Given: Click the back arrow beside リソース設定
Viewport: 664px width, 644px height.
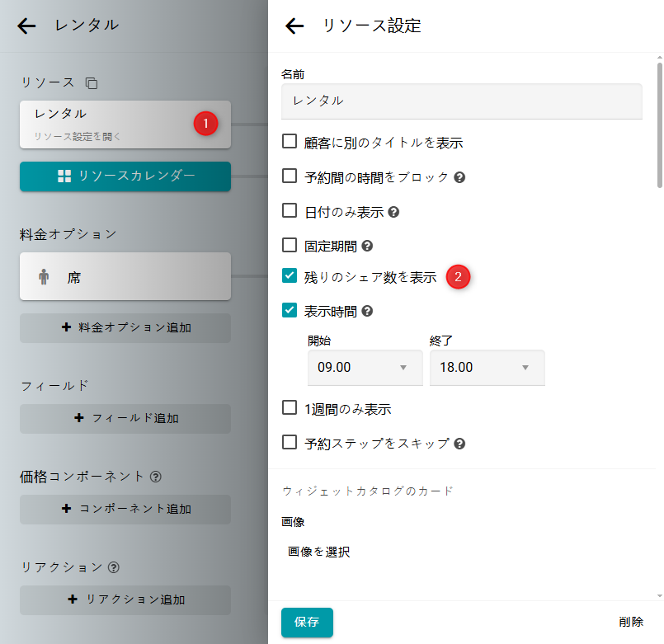Looking at the screenshot, I should (294, 26).
